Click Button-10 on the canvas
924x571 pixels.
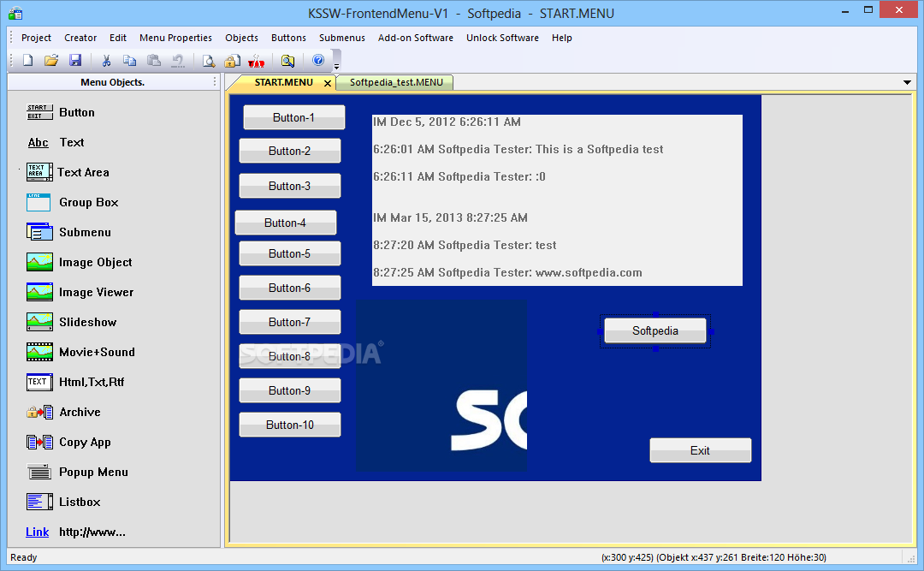pos(290,425)
